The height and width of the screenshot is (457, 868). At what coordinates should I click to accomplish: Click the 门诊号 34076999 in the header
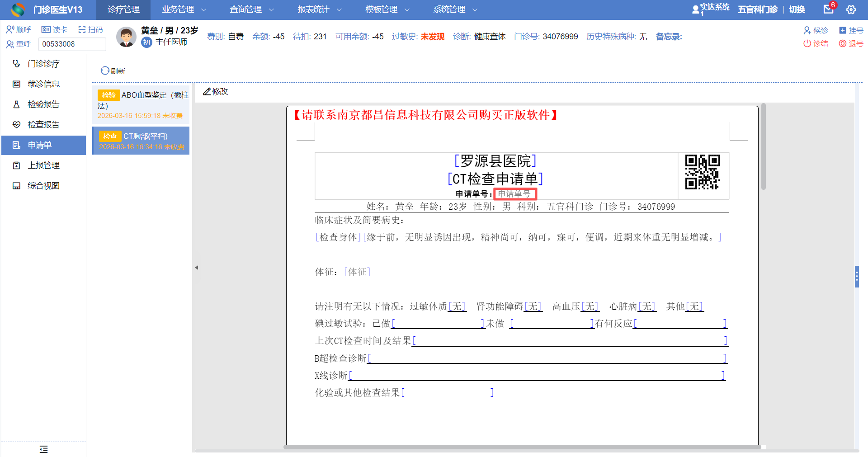tap(561, 37)
